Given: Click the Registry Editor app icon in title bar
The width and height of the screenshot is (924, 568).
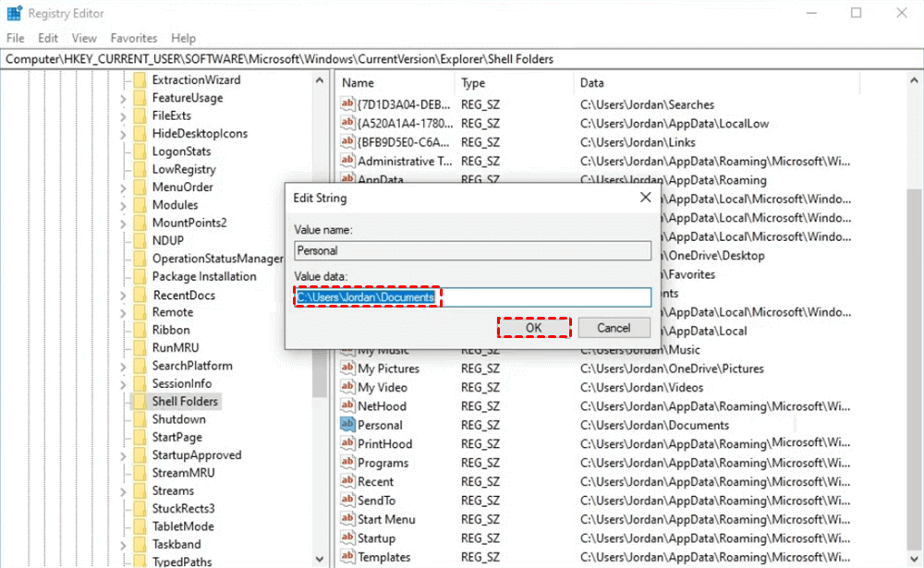Looking at the screenshot, I should 14,13.
